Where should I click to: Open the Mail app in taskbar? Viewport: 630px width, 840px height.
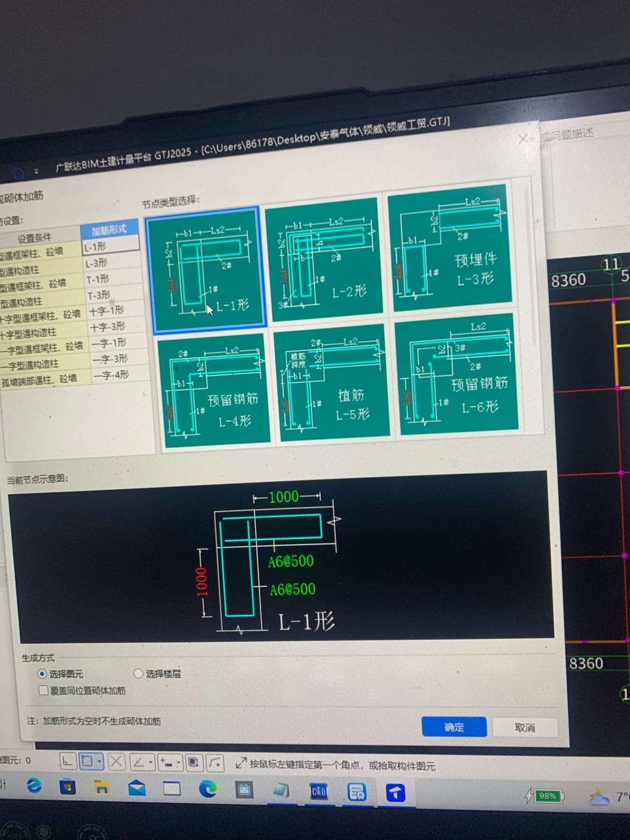click(137, 789)
